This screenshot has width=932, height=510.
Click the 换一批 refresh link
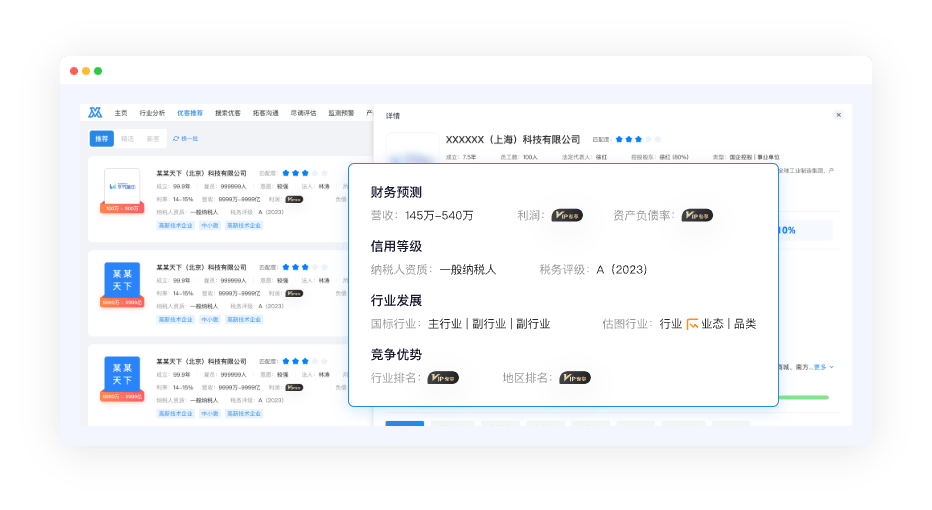pyautogui.click(x=185, y=138)
